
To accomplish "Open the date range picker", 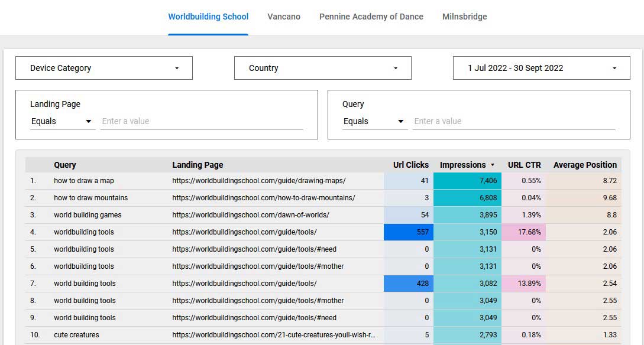I will tap(540, 68).
